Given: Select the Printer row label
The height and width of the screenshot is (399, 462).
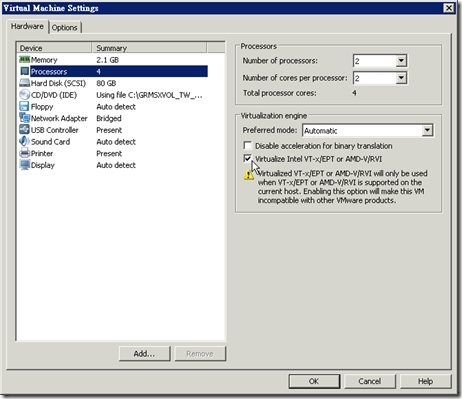Looking at the screenshot, I should 42,154.
